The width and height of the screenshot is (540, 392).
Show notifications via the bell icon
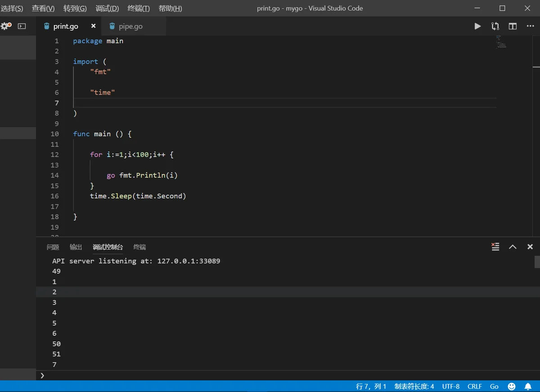tap(528, 386)
